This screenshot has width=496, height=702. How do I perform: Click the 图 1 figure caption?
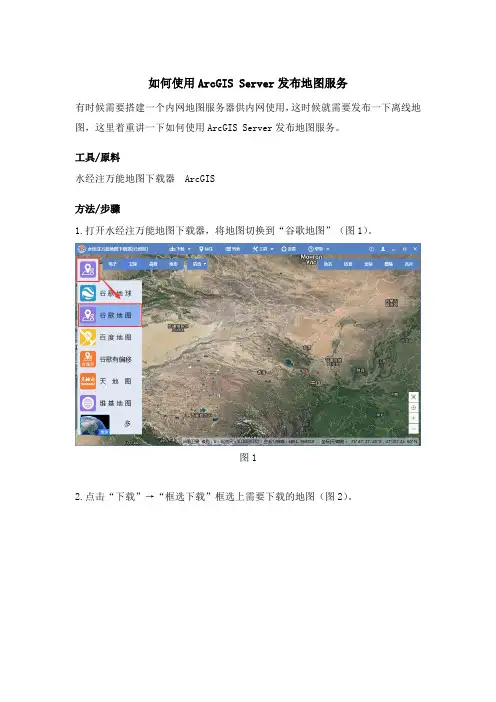pyautogui.click(x=248, y=458)
